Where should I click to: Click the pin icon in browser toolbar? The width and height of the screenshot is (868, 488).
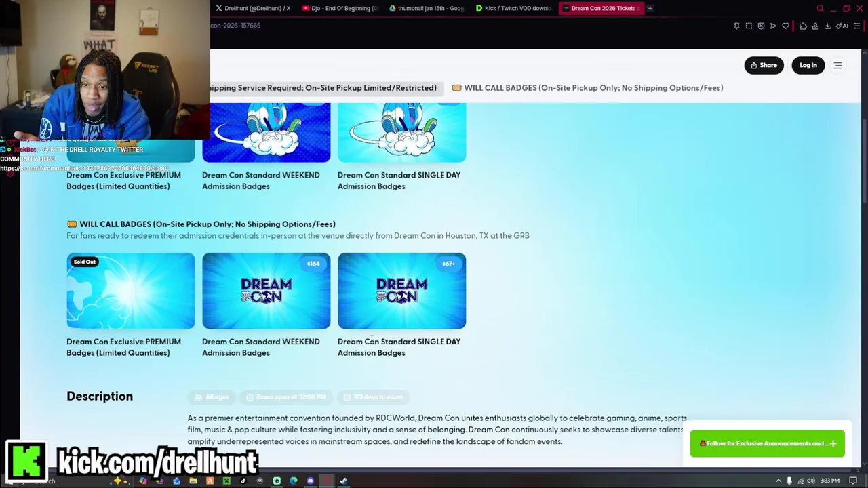pyautogui.click(x=736, y=26)
